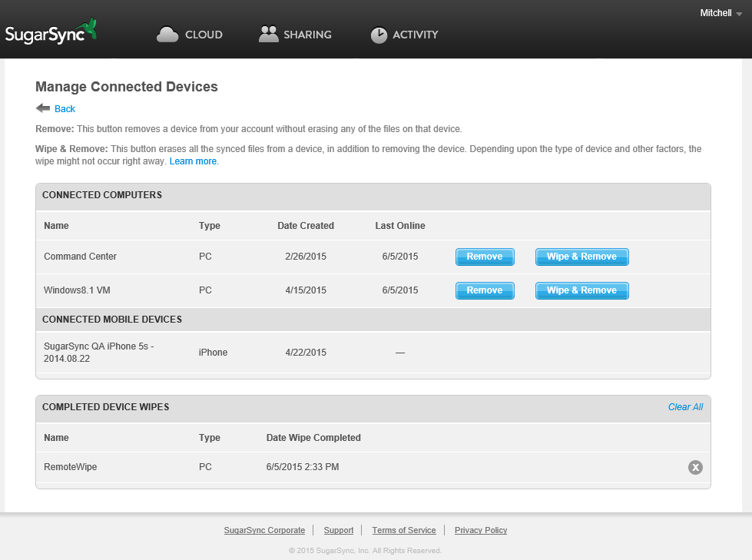This screenshot has height=560, width=752.
Task: Switch to the Sharing tab
Action: 306,35
